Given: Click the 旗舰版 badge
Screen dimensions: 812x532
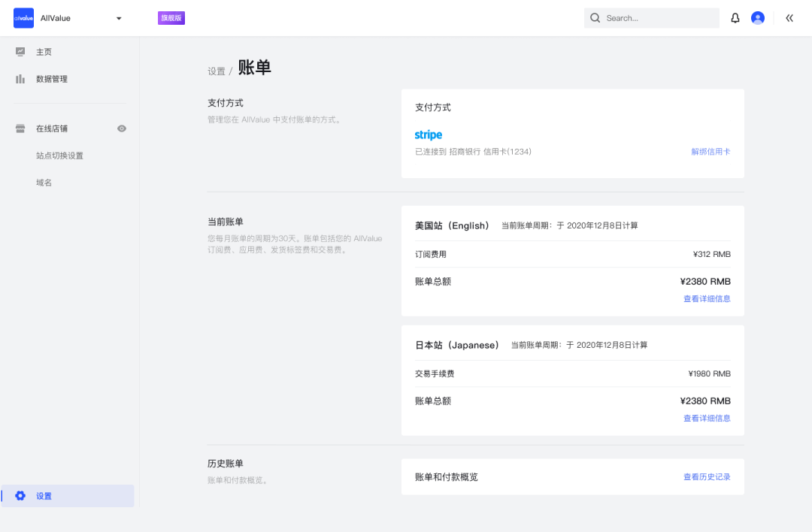Looking at the screenshot, I should coord(171,17).
